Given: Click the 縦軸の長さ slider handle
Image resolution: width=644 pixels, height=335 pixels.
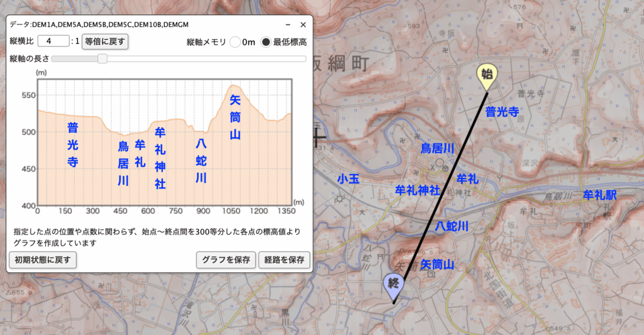Looking at the screenshot, I should (103, 58).
